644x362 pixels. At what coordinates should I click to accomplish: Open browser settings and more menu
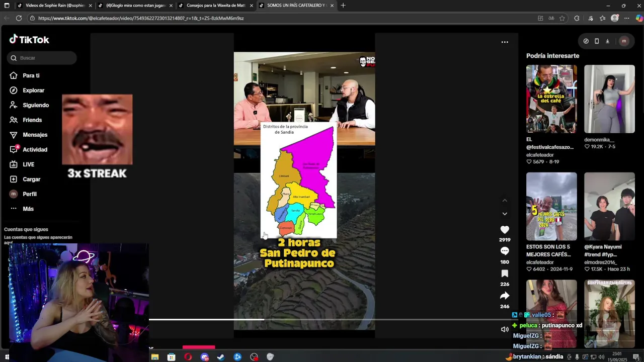[627, 18]
